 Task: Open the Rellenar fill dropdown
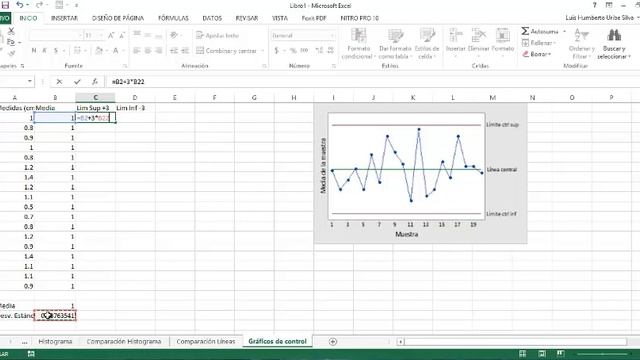pyautogui.click(x=539, y=43)
